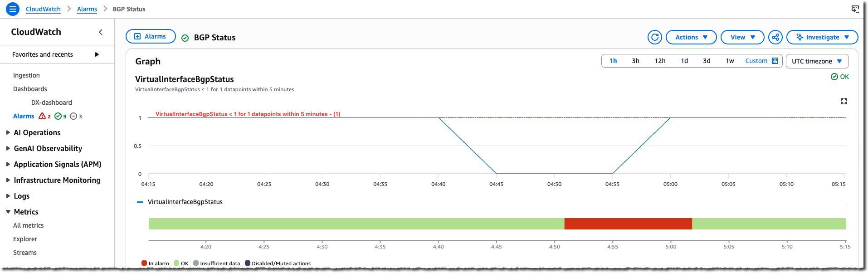Expand the Infrastructure Monitoring section
868x273 pixels.
[x=8, y=180]
